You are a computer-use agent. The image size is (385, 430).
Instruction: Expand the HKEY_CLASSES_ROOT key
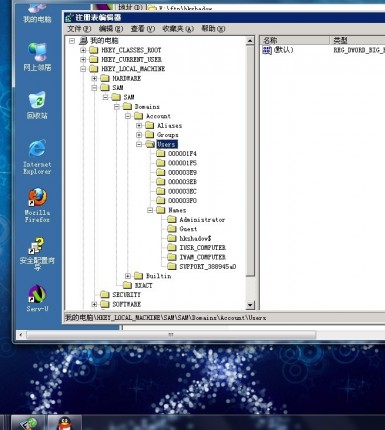coord(83,50)
